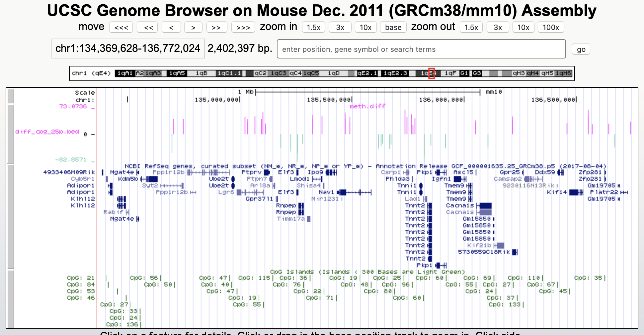Click the 135,000,000 base position label
The height and width of the screenshot is (335, 644).
tap(217, 100)
